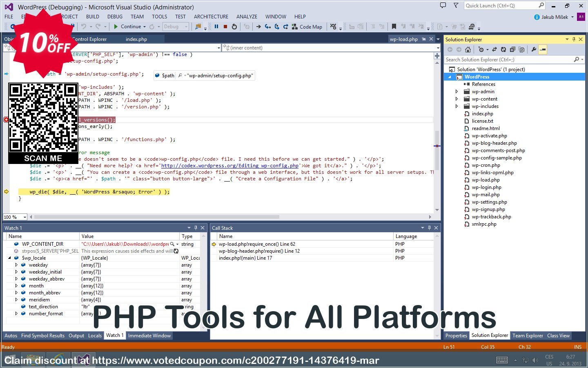Viewport: 588px width, 368px height.
Task: Open the Debug configuration dropdown
Action: 176,27
